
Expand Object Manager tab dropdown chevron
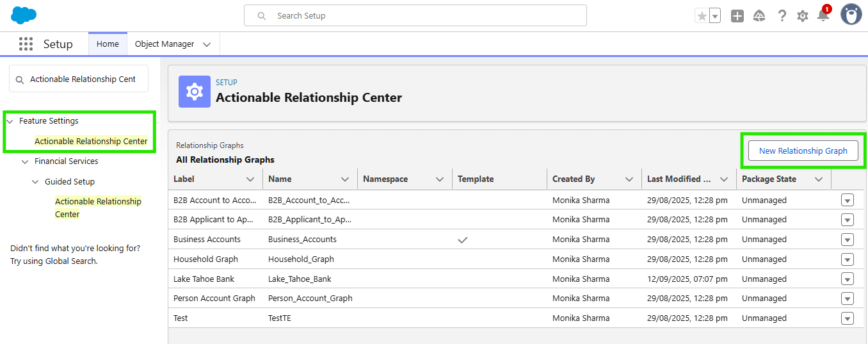tap(207, 45)
